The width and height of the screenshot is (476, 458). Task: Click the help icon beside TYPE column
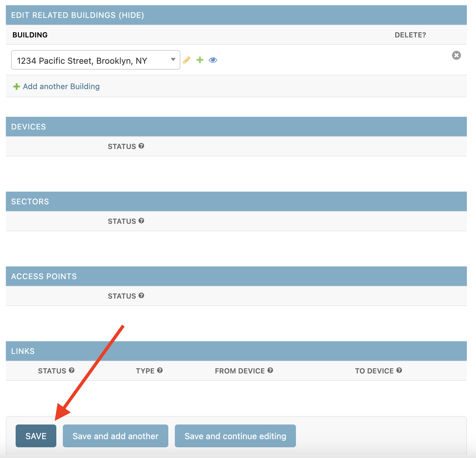160,370
